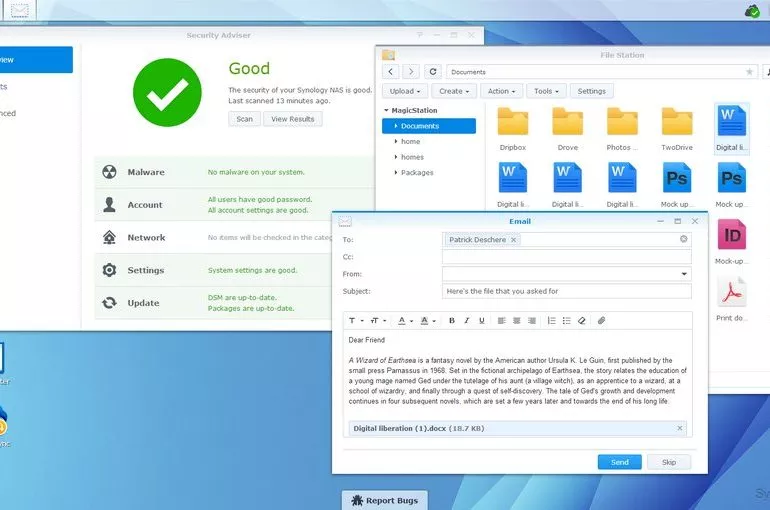Image resolution: width=770 pixels, height=510 pixels.
Task: Remove the Digital liberation (1).docx attachment
Action: [x=680, y=429]
